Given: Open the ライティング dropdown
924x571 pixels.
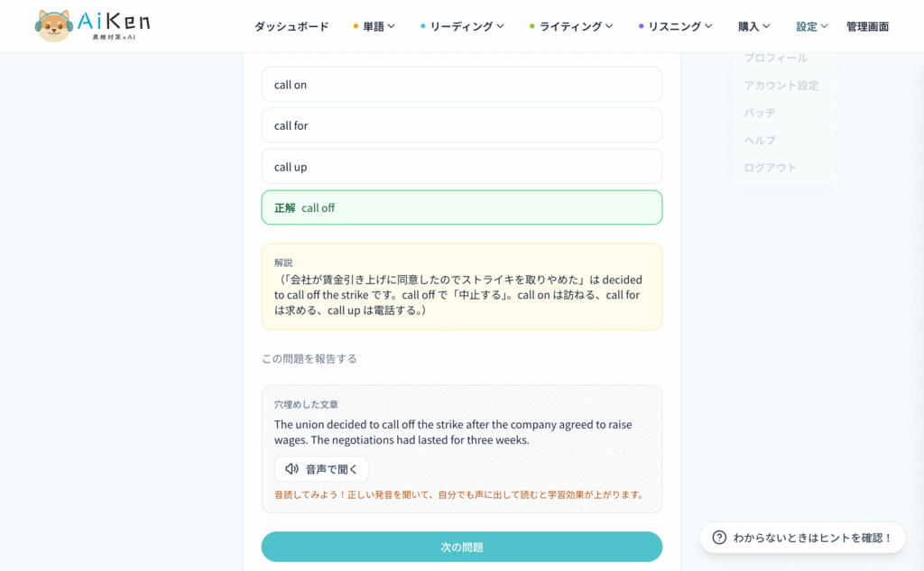Looking at the screenshot, I should click(571, 26).
